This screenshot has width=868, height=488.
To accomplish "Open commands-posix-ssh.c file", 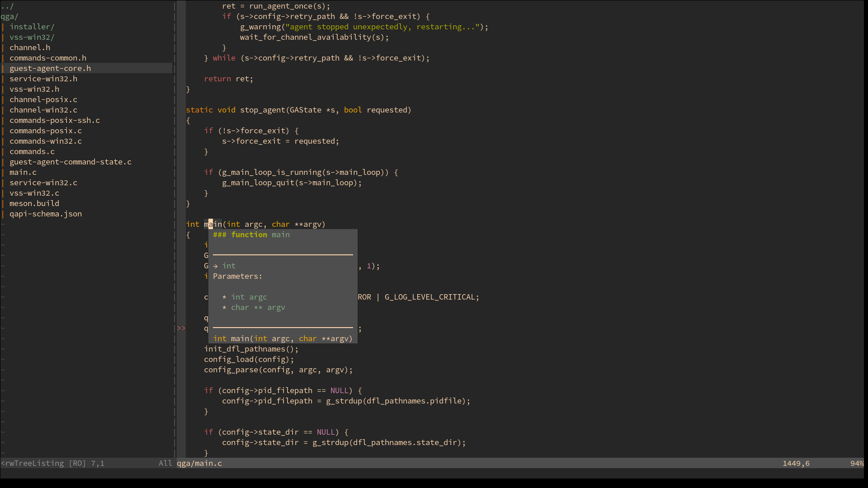I will click(55, 120).
